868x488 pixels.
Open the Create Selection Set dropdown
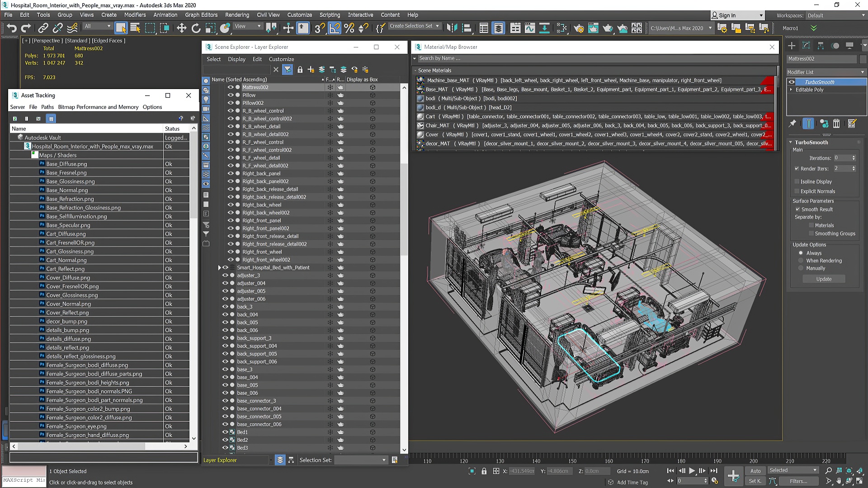coord(414,26)
